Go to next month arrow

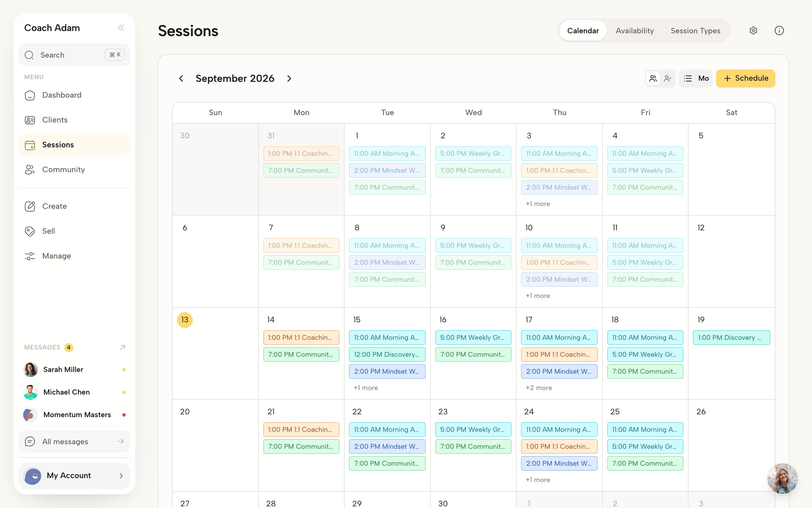[289, 79]
